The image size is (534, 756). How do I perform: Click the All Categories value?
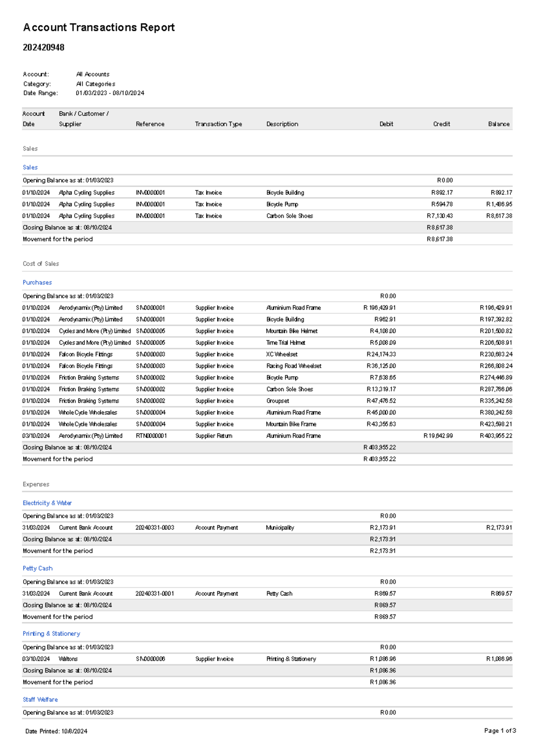pyautogui.click(x=96, y=84)
